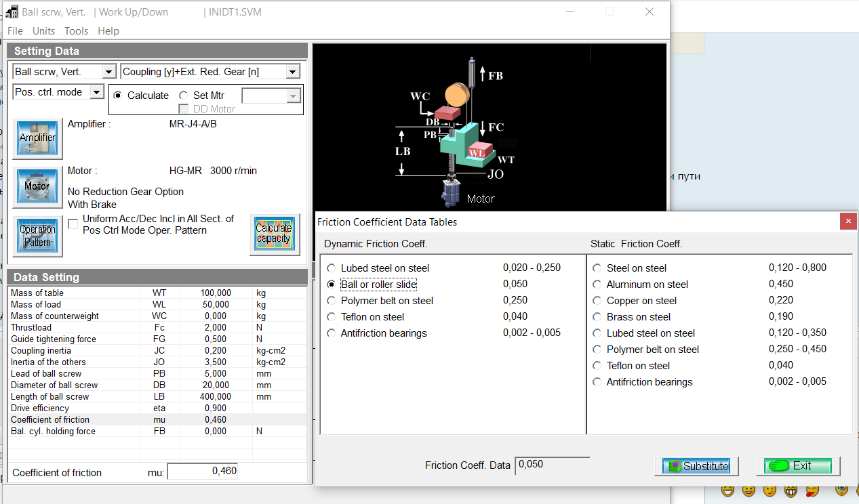Expand the Pos. ctrl. mode dropdown
This screenshot has height=504, width=859.
97,92
